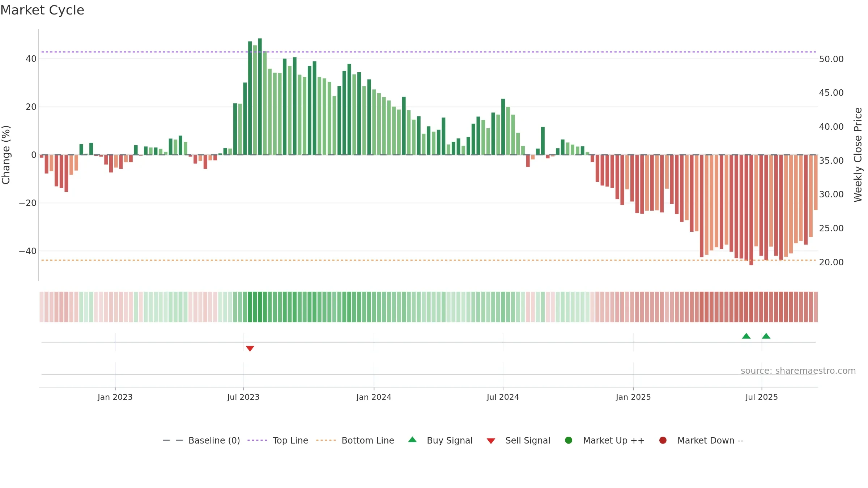Click the 20.00 price axis value

click(831, 262)
